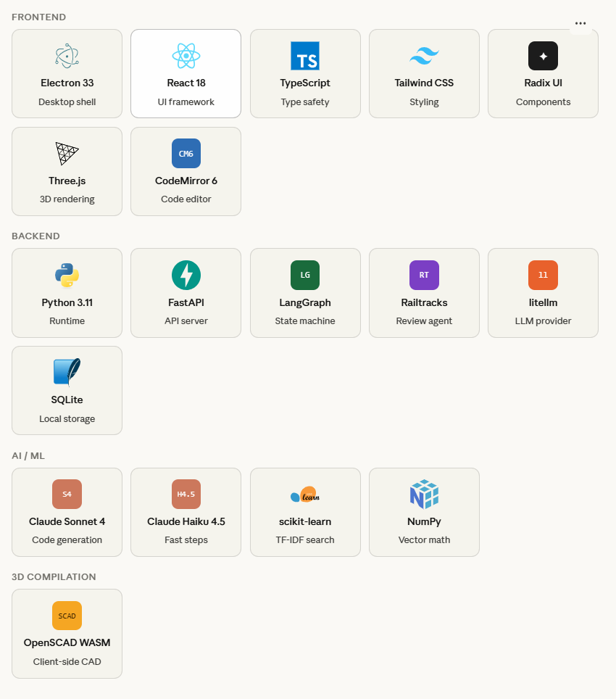This screenshot has height=699, width=616.
Task: Click the yellow SCAD OpenSCAD icon
Action: click(67, 616)
